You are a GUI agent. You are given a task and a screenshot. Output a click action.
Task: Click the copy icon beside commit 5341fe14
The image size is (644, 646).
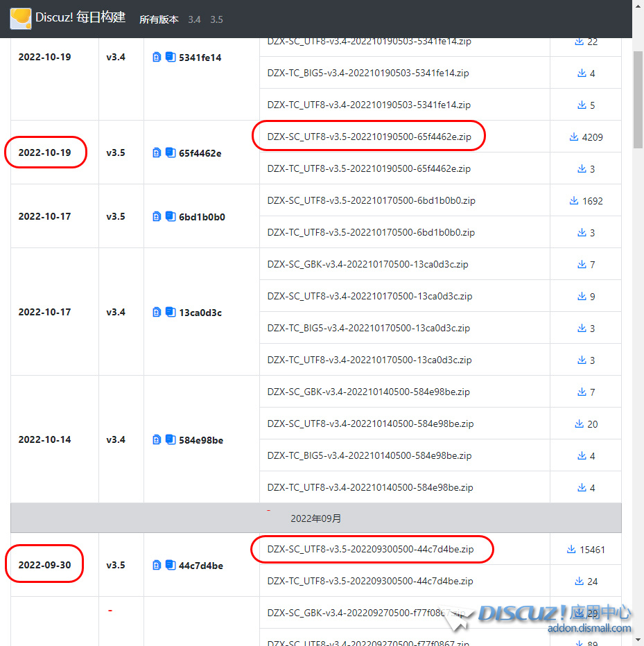(171, 57)
